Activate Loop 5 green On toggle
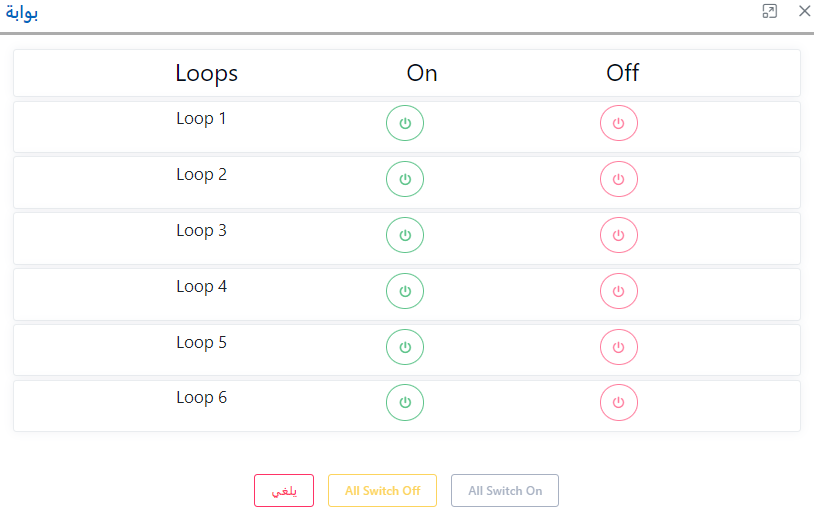The height and width of the screenshot is (508, 814). [x=405, y=347]
